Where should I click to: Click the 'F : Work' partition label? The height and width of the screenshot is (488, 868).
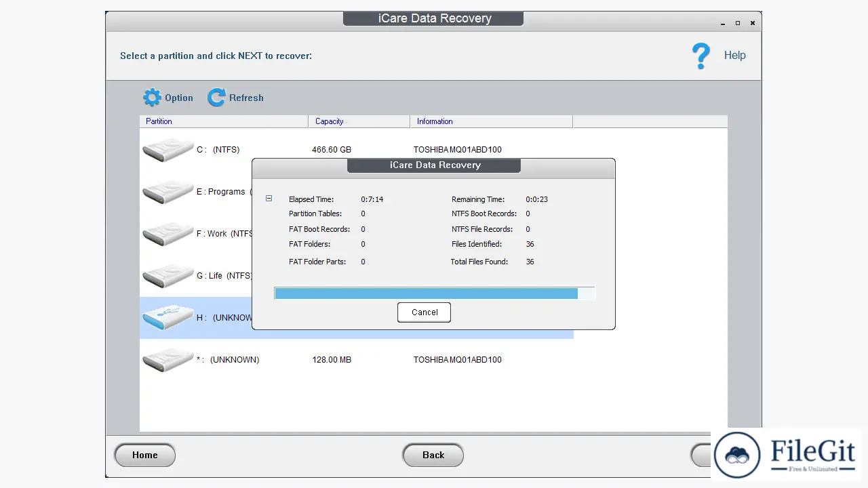click(212, 234)
